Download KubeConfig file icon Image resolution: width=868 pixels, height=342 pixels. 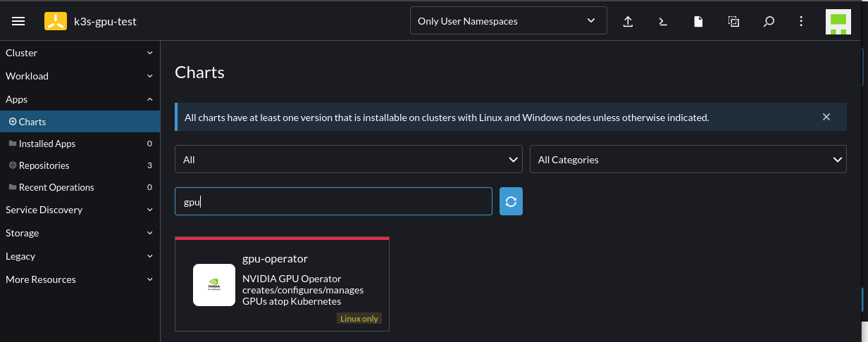[698, 21]
